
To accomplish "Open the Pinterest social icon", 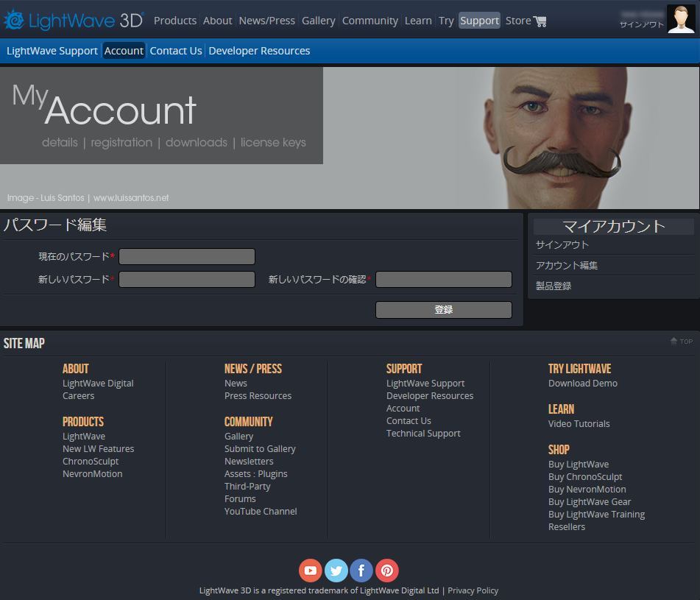I will (387, 570).
